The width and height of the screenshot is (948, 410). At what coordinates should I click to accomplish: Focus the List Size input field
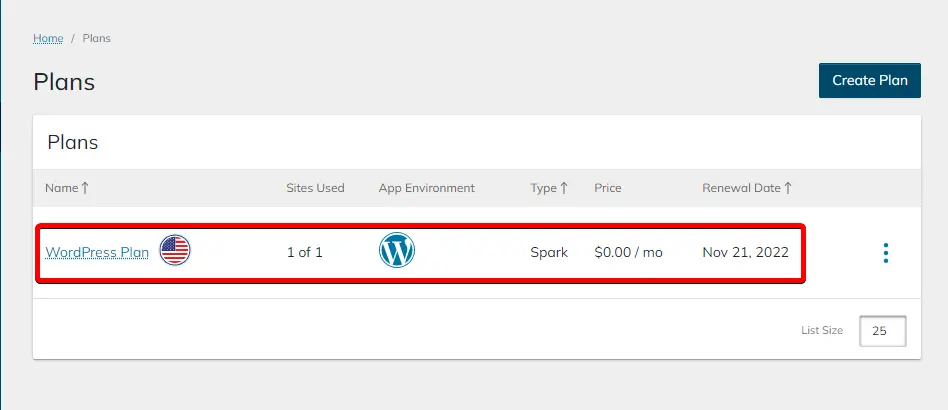click(882, 331)
